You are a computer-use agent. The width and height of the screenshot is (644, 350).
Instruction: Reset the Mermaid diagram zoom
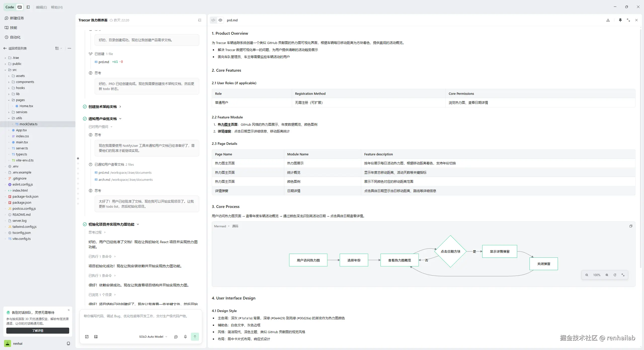pos(615,275)
